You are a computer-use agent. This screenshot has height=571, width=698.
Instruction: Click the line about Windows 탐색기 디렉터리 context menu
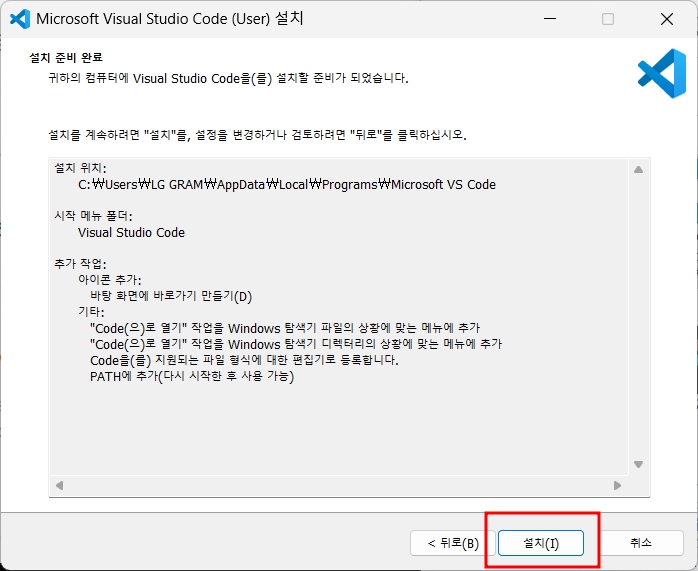296,344
